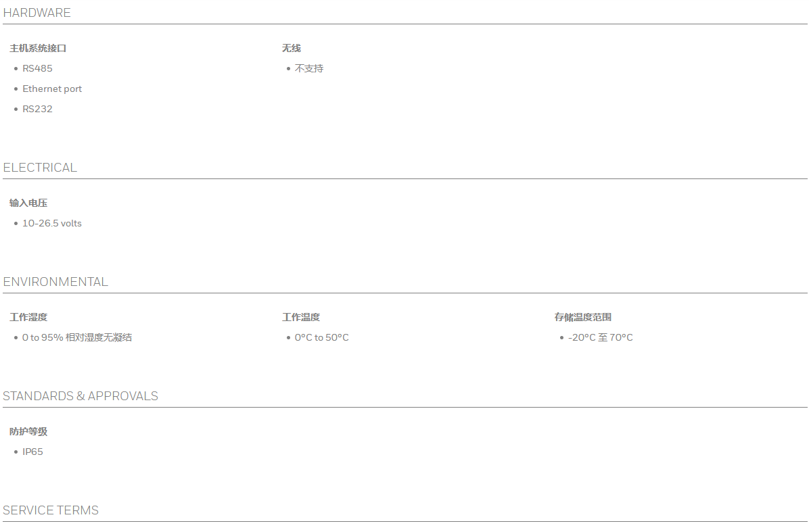Select the -20°C 至 70°C value
The image size is (809, 532).
pyautogui.click(x=601, y=338)
